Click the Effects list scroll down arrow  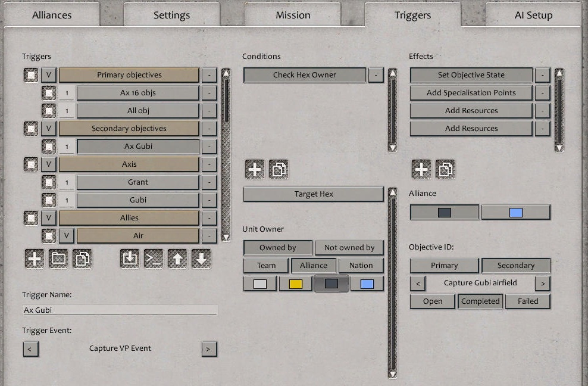(x=559, y=148)
